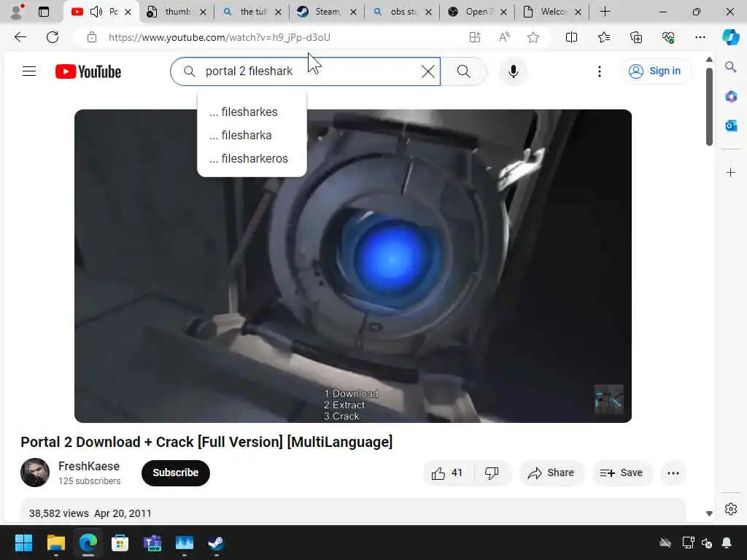Click the Sign in button

(656, 71)
